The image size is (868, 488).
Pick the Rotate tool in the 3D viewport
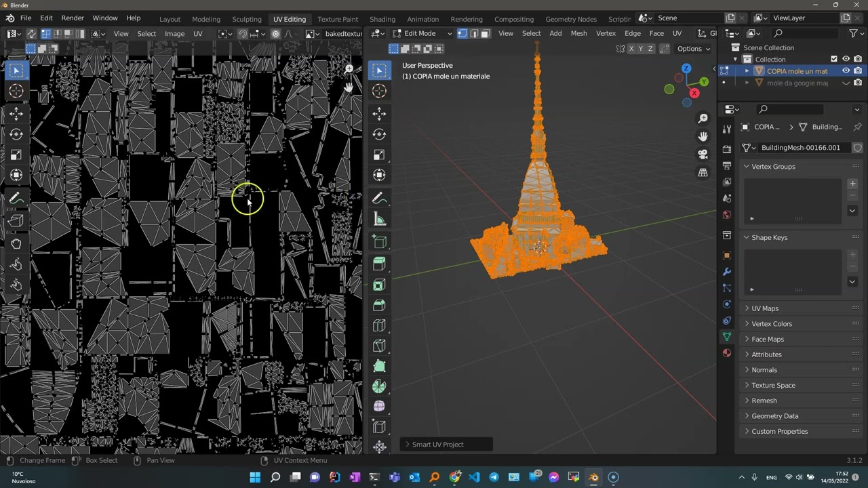pos(379,134)
